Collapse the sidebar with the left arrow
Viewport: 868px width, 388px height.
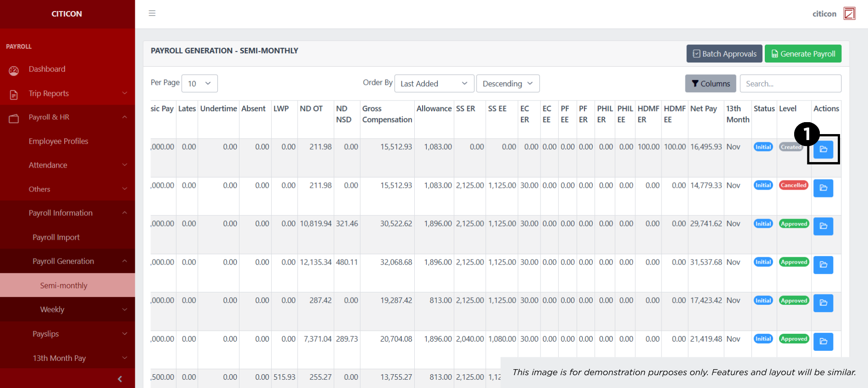pyautogui.click(x=120, y=379)
